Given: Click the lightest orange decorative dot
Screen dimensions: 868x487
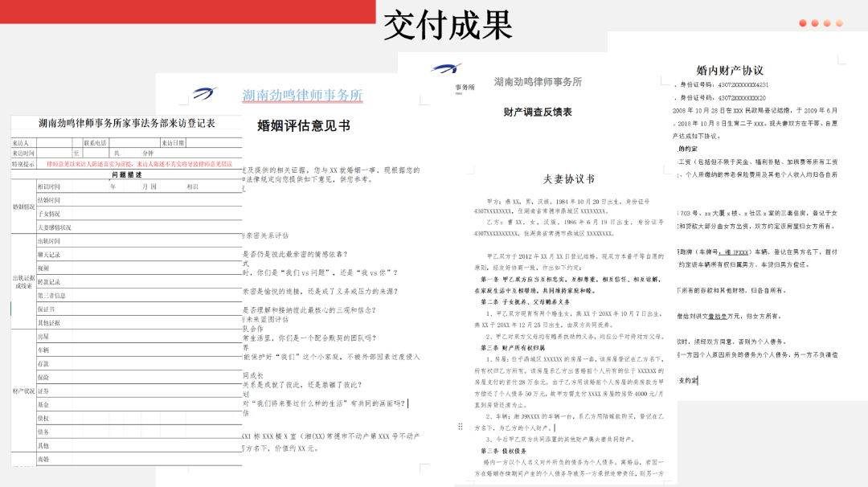Looking at the screenshot, I should (x=839, y=23).
